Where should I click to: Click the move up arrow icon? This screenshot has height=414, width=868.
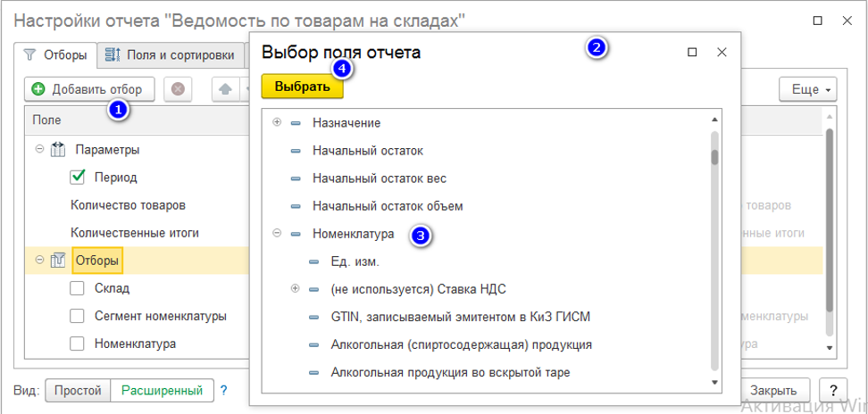point(226,89)
